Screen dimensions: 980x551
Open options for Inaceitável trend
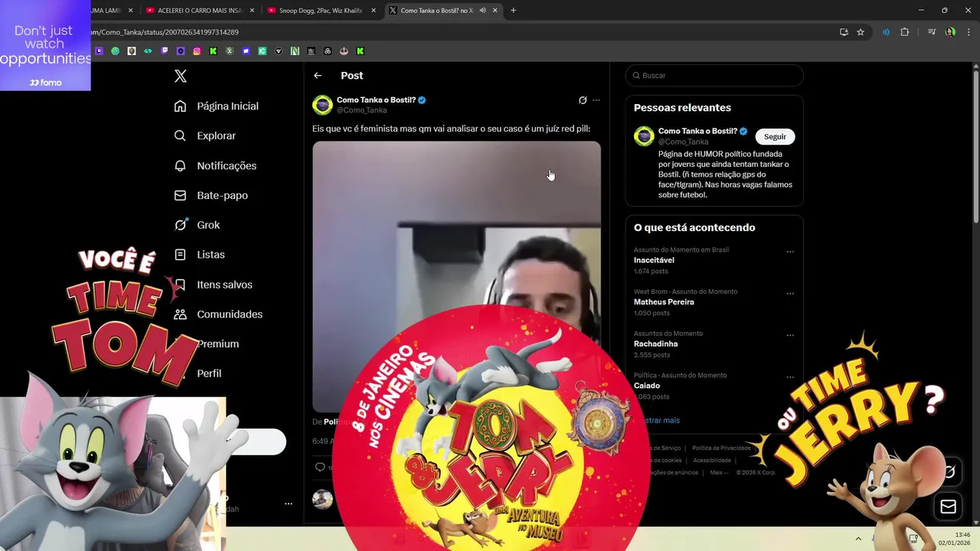coord(790,252)
